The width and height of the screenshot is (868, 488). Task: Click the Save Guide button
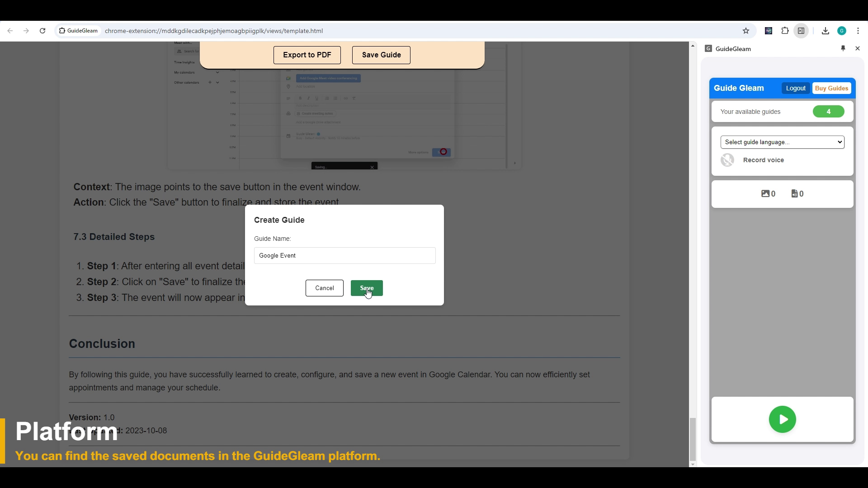(381, 55)
